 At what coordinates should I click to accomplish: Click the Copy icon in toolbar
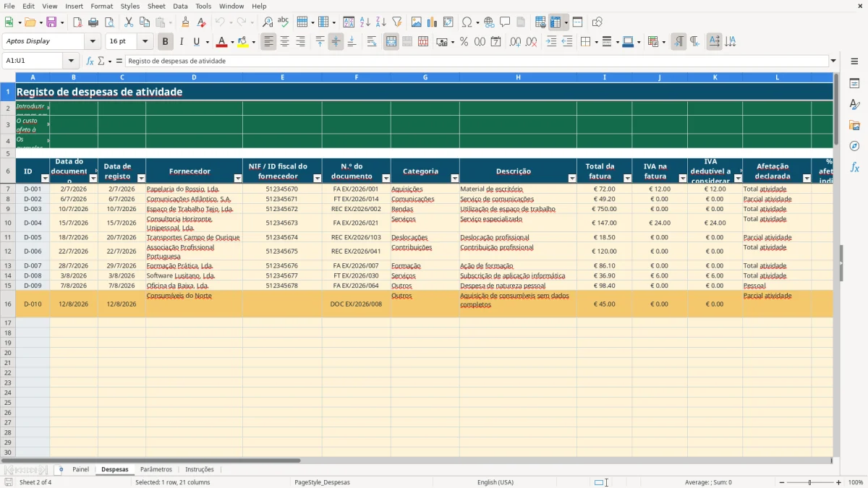tap(145, 22)
